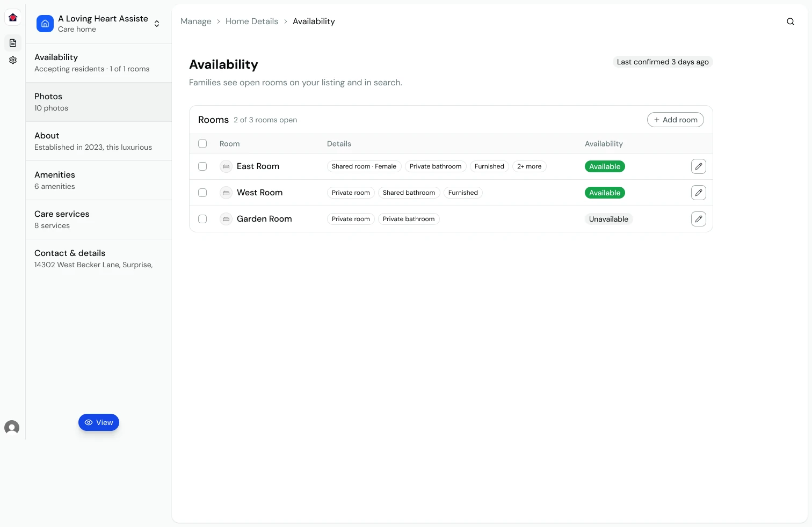Click the '2 of 3 rooms open' text

tap(265, 120)
